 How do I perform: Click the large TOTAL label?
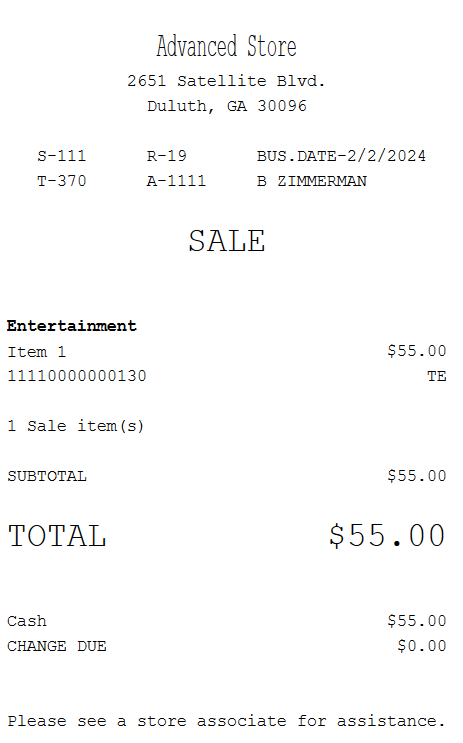[x=57, y=536]
